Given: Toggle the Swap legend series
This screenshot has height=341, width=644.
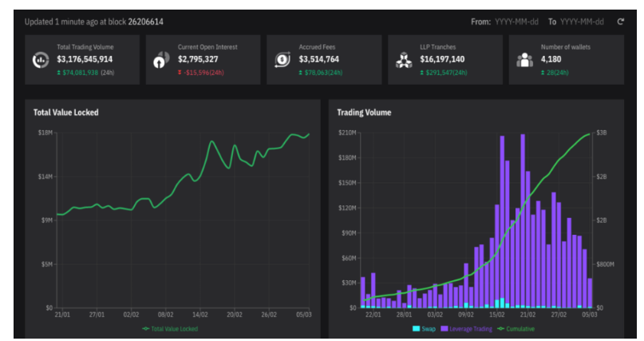Looking at the screenshot, I should (x=424, y=329).
